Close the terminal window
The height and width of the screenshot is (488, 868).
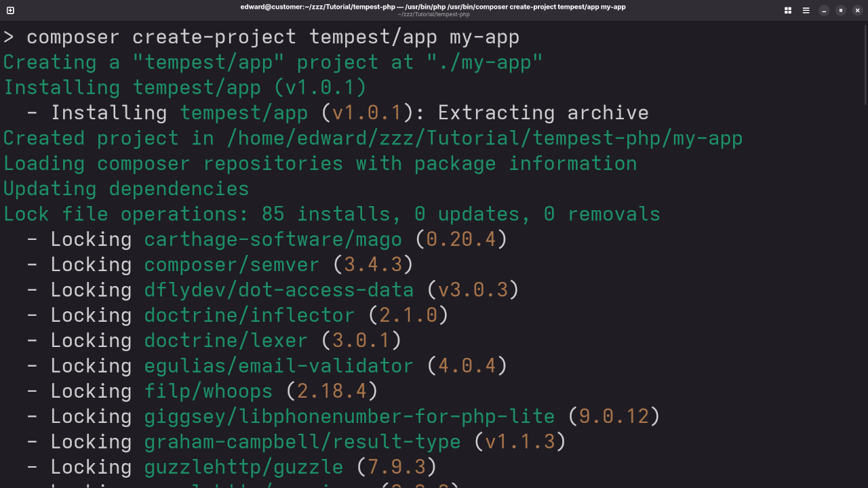(x=857, y=10)
